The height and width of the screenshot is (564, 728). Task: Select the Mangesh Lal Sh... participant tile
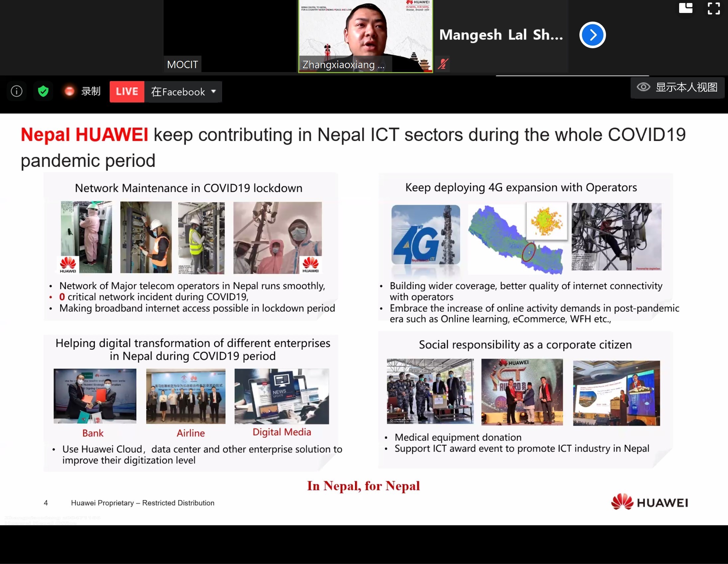[x=501, y=35]
